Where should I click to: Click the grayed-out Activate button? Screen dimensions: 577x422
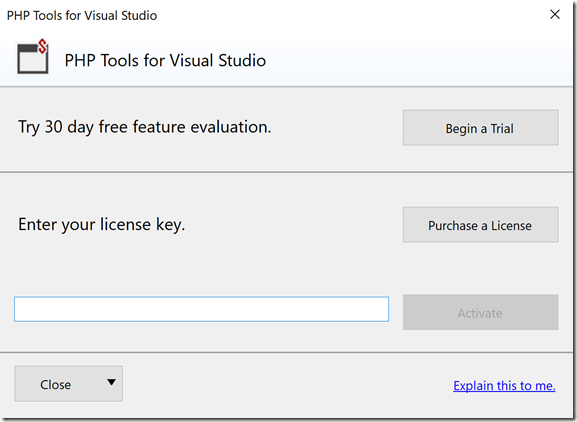(x=480, y=312)
